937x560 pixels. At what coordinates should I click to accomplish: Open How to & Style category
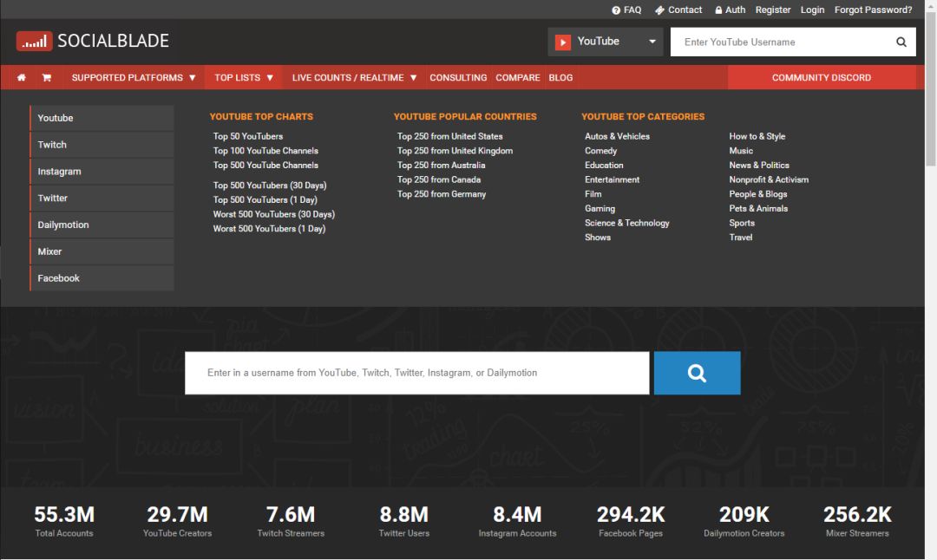[x=757, y=136]
